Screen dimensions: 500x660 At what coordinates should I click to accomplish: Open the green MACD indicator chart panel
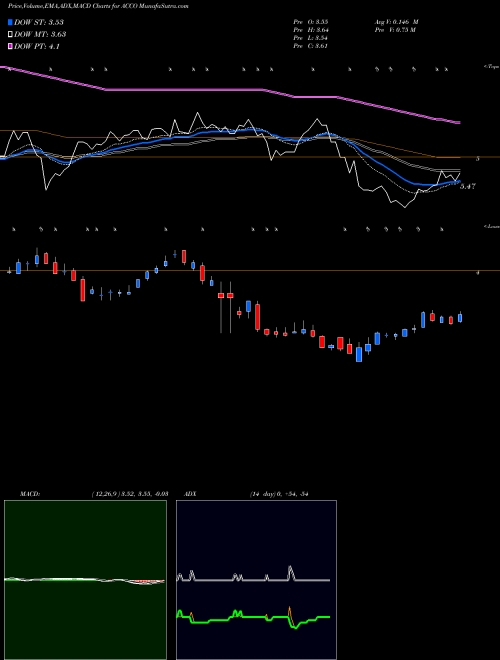click(85, 580)
